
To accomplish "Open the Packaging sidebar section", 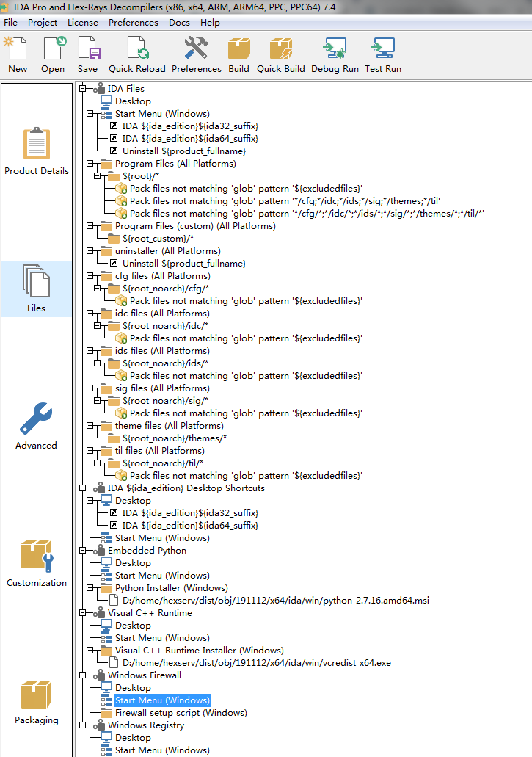I will point(37,701).
